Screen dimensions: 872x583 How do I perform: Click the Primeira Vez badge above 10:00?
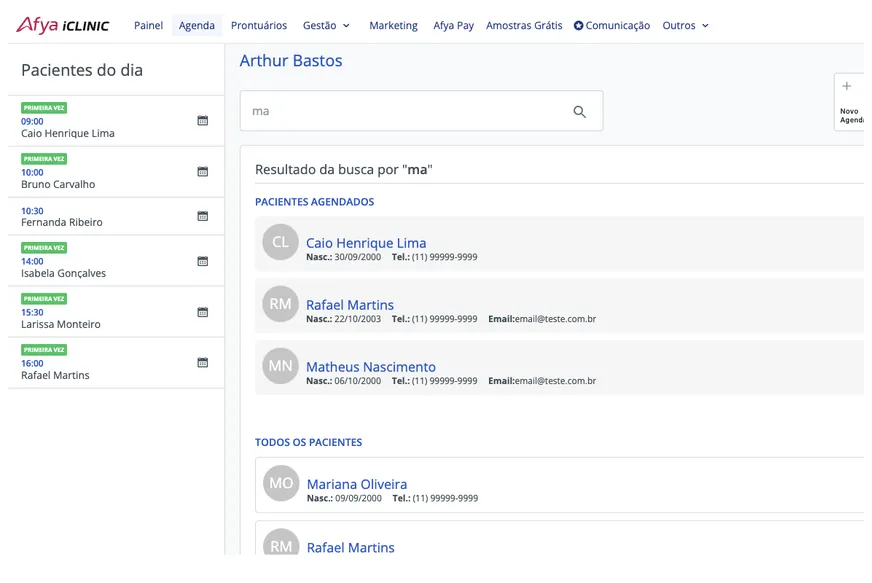pos(44,159)
